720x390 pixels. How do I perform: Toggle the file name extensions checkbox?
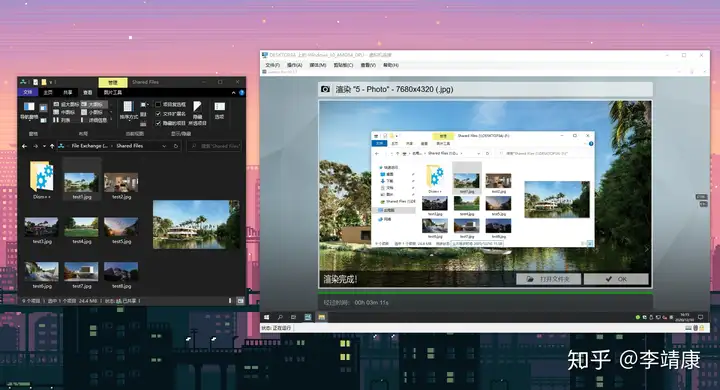click(158, 113)
